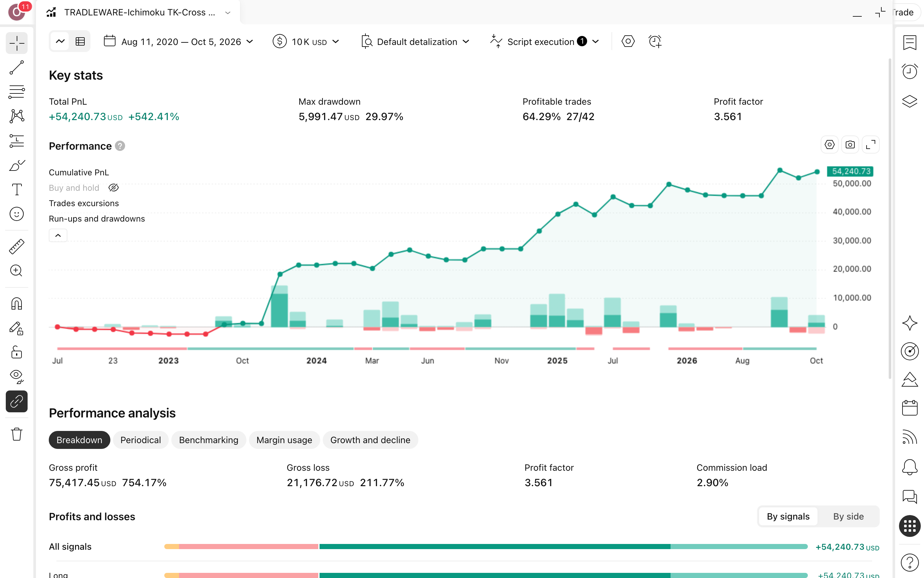Activate the zoom in tool
Screen dimensions: 924x578
16,271
